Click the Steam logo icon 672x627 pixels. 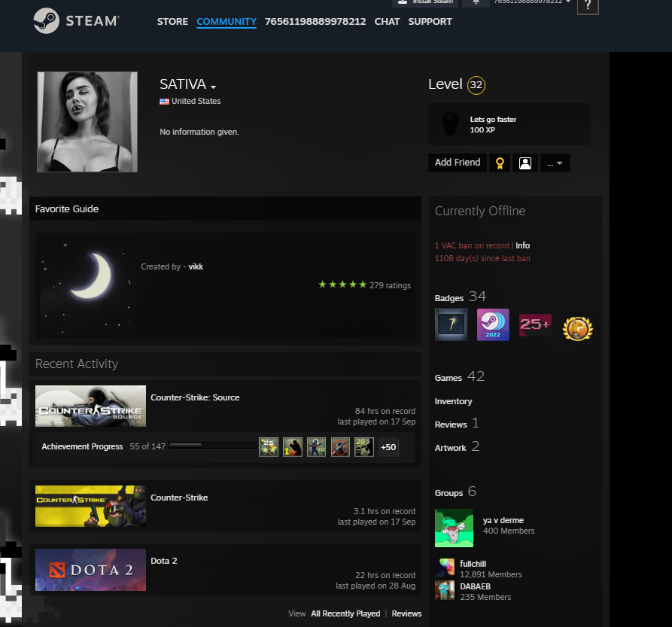[47, 20]
